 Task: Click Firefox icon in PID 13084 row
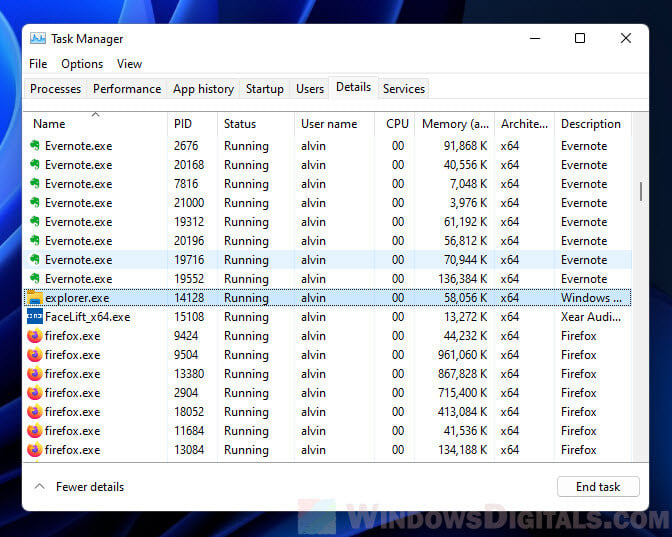click(x=35, y=450)
